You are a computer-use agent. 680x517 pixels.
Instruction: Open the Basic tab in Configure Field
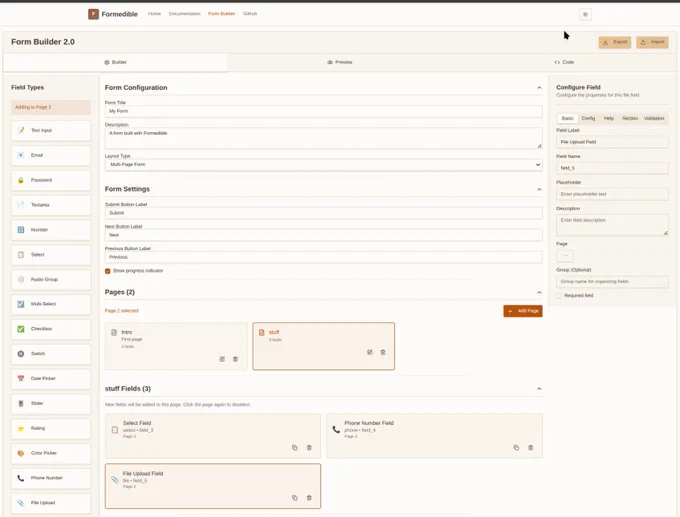tap(567, 118)
